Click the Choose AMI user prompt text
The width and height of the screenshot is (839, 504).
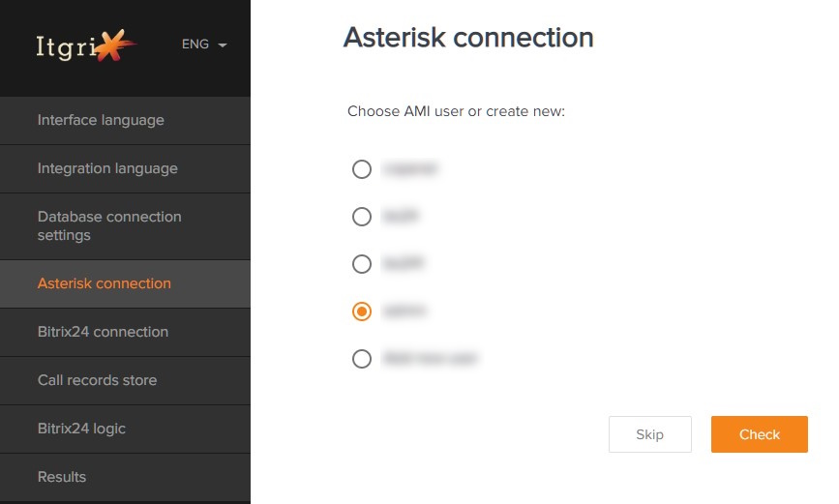(x=456, y=111)
